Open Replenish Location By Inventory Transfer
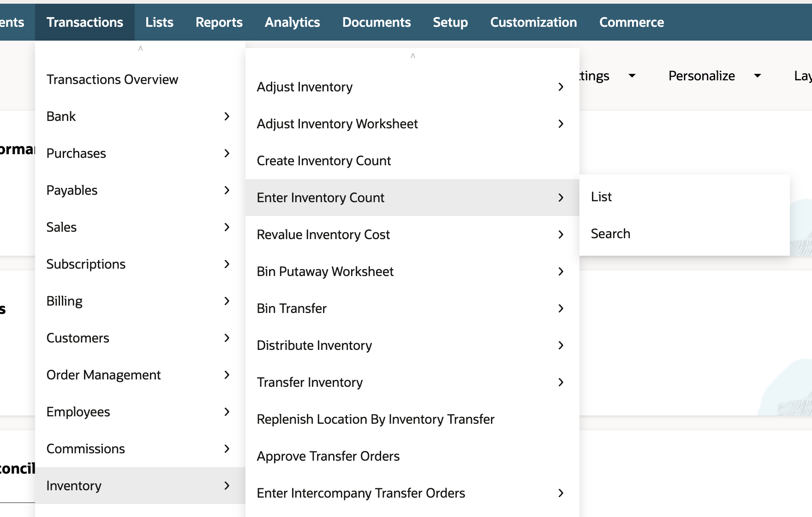The width and height of the screenshot is (812, 517). click(412, 419)
